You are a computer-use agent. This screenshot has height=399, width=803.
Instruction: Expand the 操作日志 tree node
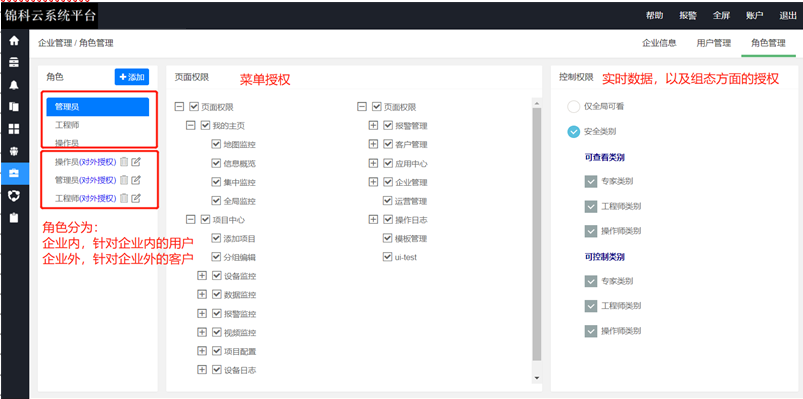tap(373, 220)
